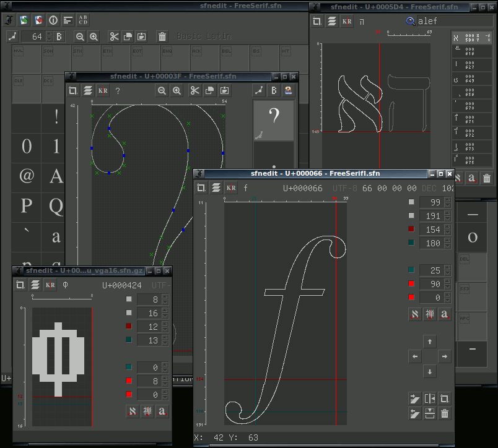Toggle KR kerning in U+000066 window

tap(231, 188)
